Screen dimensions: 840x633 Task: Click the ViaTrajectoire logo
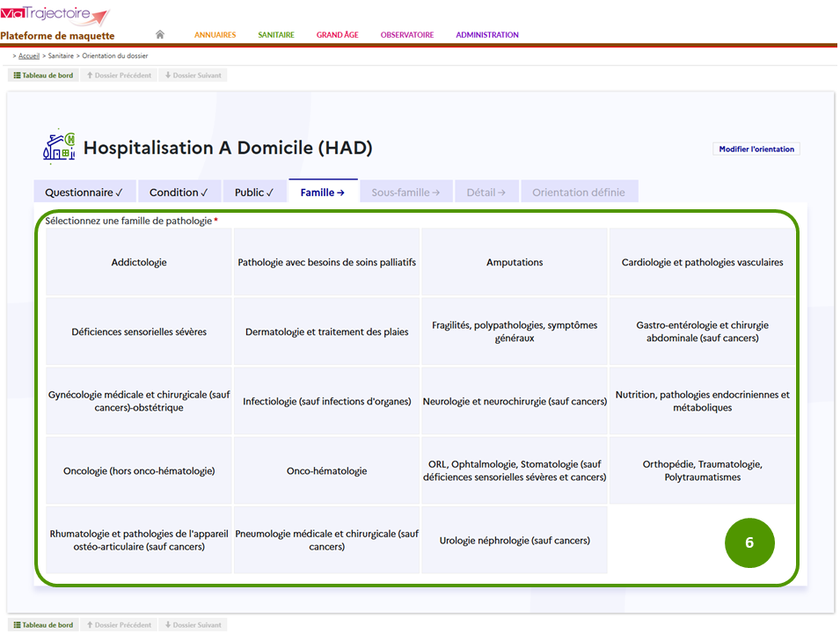(55, 14)
